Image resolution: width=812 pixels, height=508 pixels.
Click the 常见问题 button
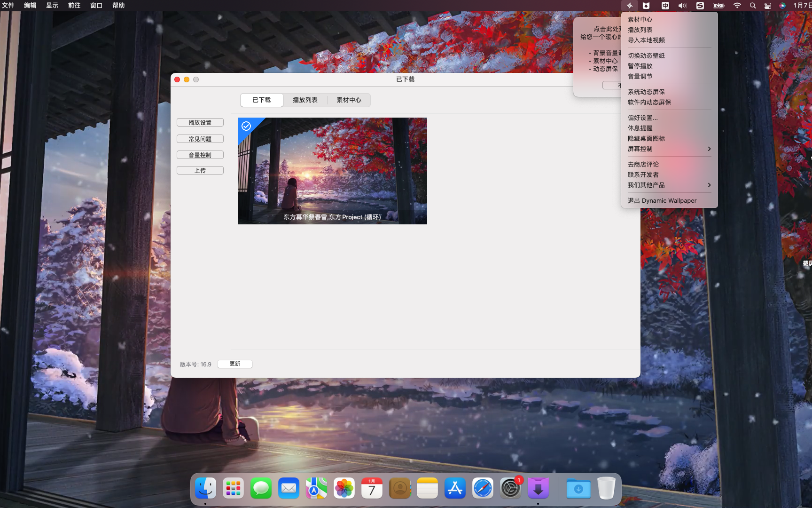tap(200, 139)
